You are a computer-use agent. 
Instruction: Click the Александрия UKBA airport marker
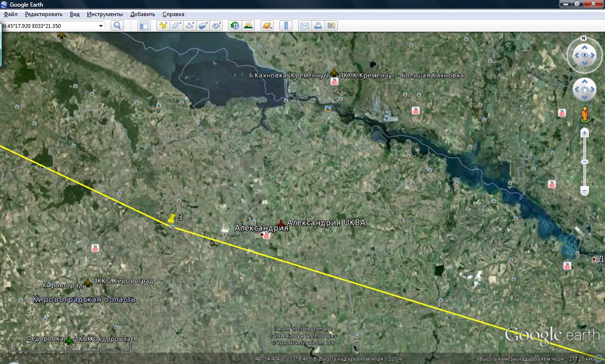(281, 223)
